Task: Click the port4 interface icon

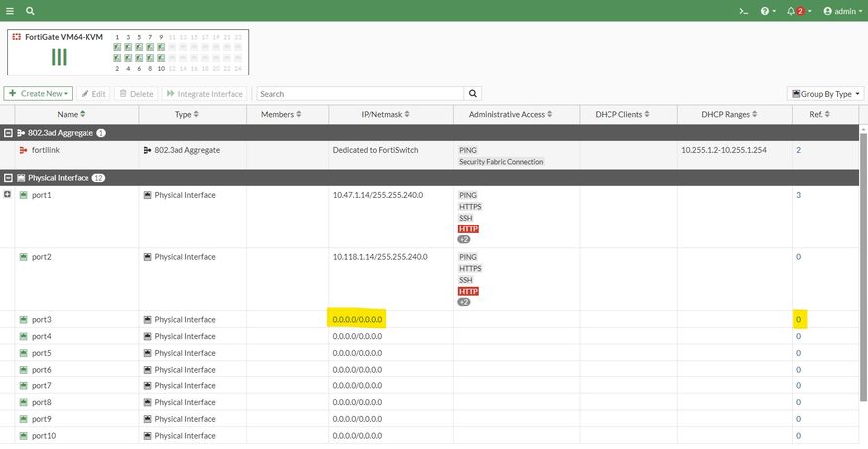Action: coord(23,336)
